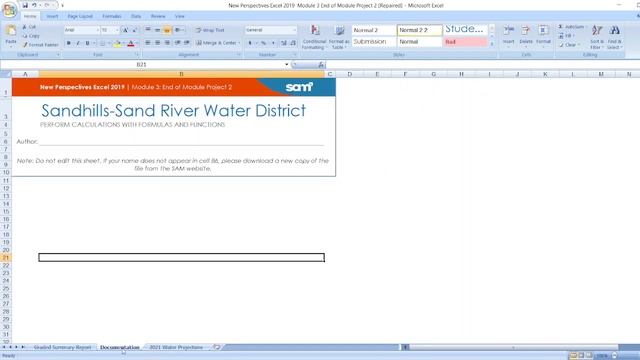Enable Wrap Text
Viewport: 640px width, 360px height.
point(210,30)
